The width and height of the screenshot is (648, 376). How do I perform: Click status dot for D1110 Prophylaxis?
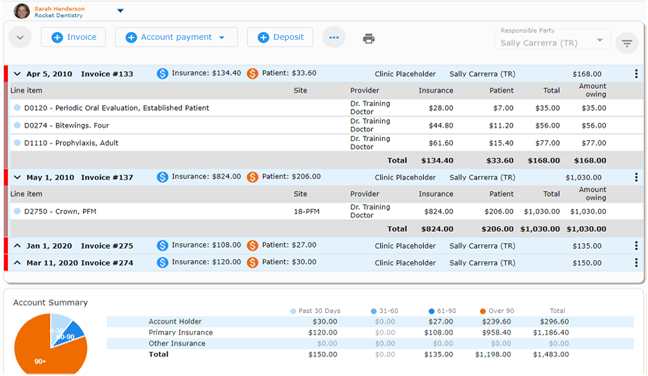[x=17, y=143]
